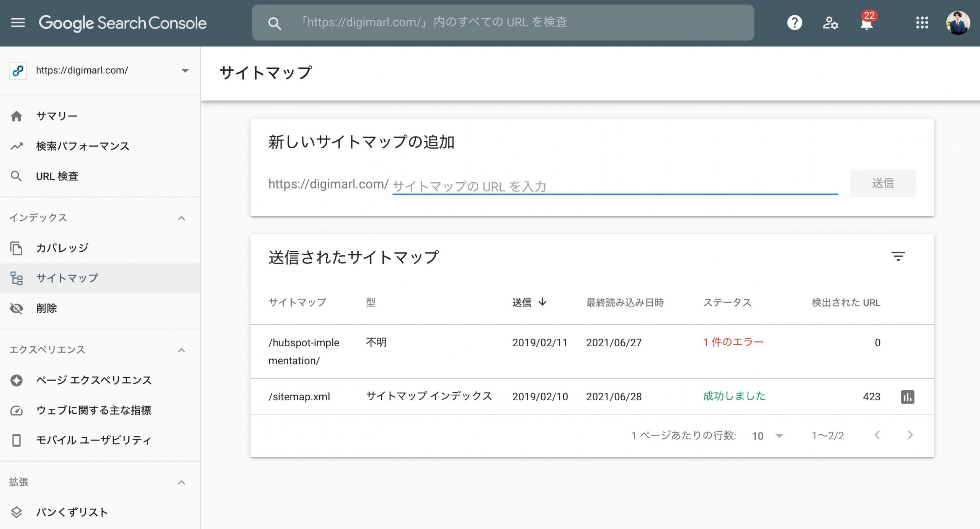Click the pages icon beside カバレッジ
This screenshot has height=529, width=980.
tap(16, 248)
